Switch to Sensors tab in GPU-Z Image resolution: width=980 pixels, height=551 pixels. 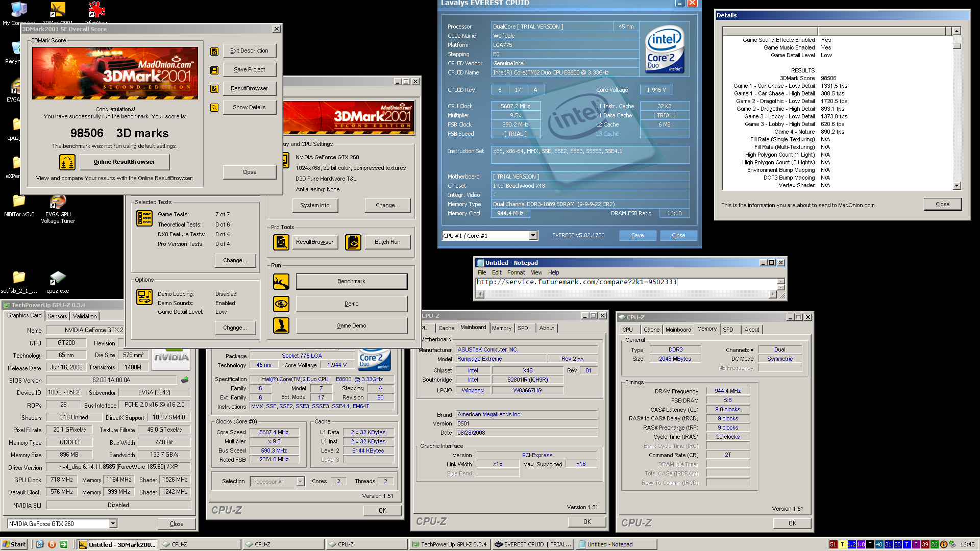pos(57,316)
